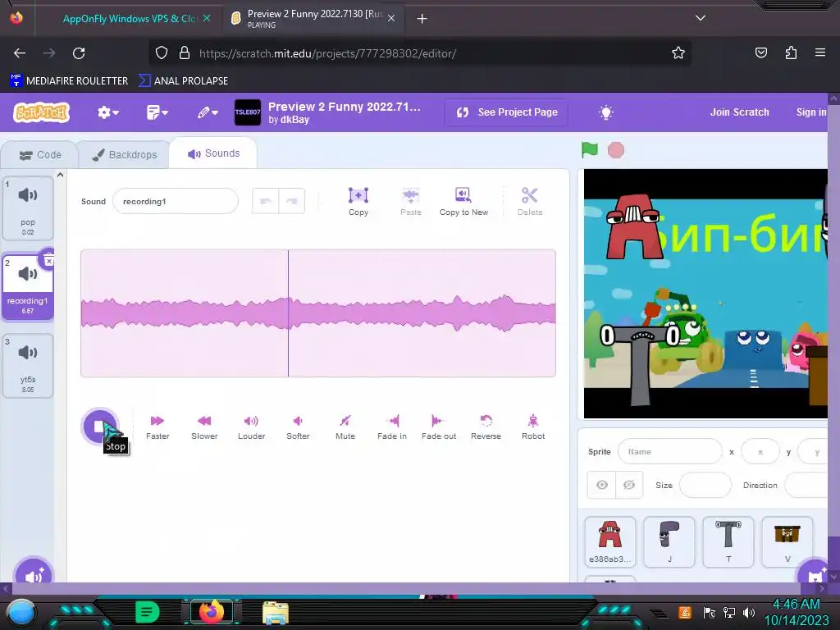Undo the last sound edit
Screen dimensions: 840x630
point(266,201)
